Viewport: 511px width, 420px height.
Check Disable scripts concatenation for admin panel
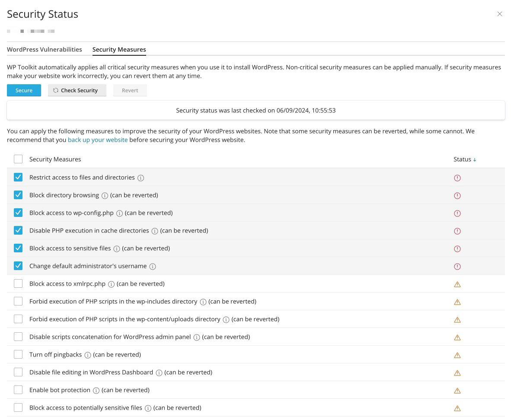pos(18,337)
